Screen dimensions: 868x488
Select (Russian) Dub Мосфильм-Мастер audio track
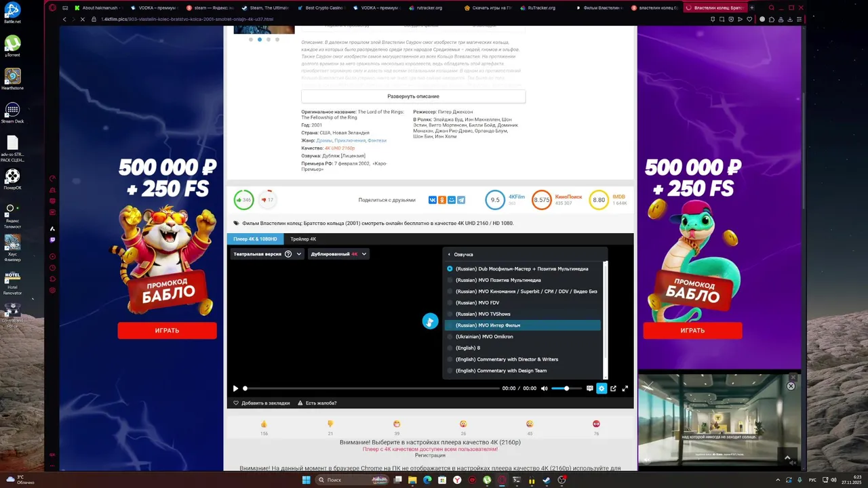(x=523, y=269)
